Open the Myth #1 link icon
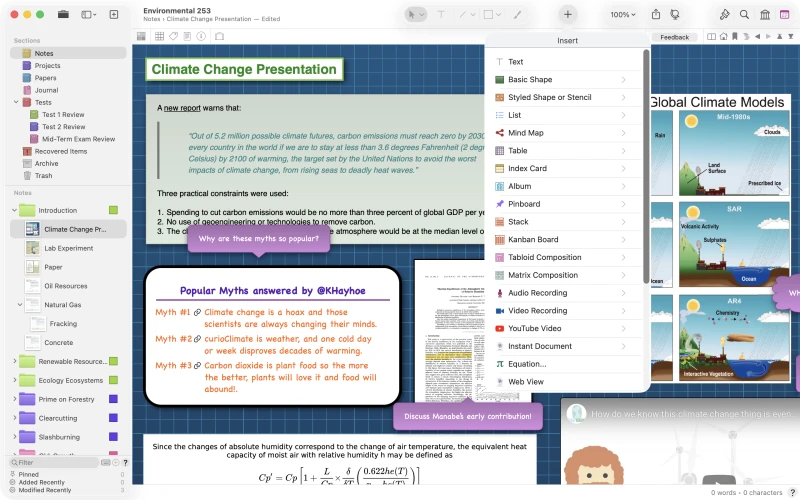This screenshot has width=800, height=500. 197,312
